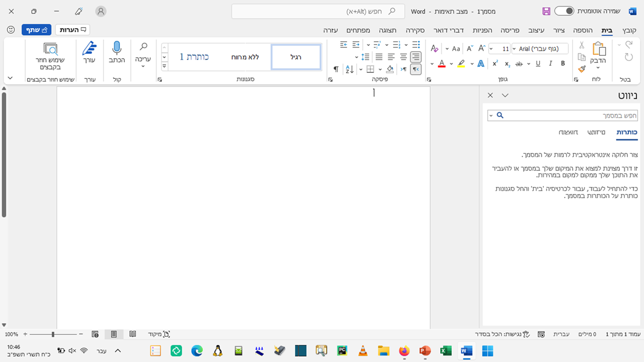Toggle italic formatting
This screenshot has height=362, width=644.
[550, 63]
